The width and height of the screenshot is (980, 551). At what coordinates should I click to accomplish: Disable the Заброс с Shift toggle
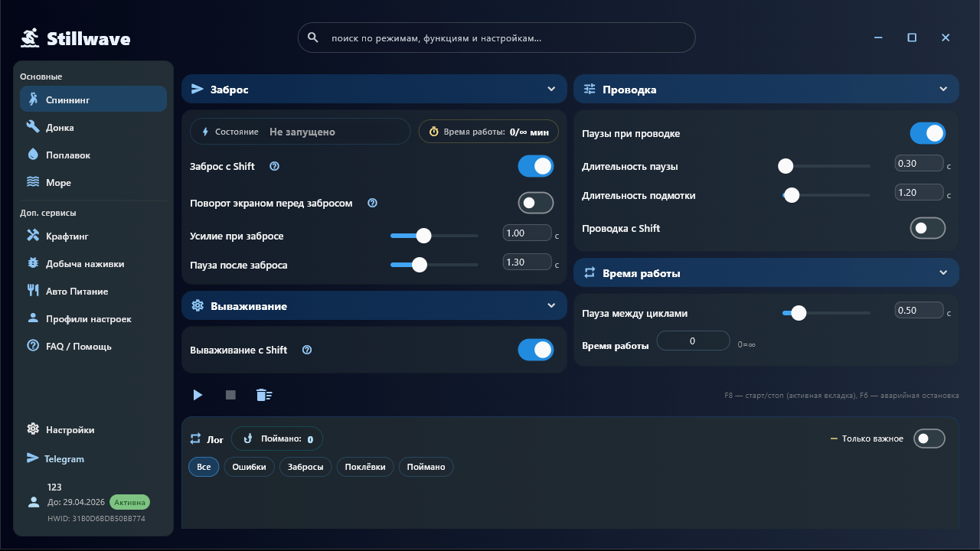click(535, 166)
